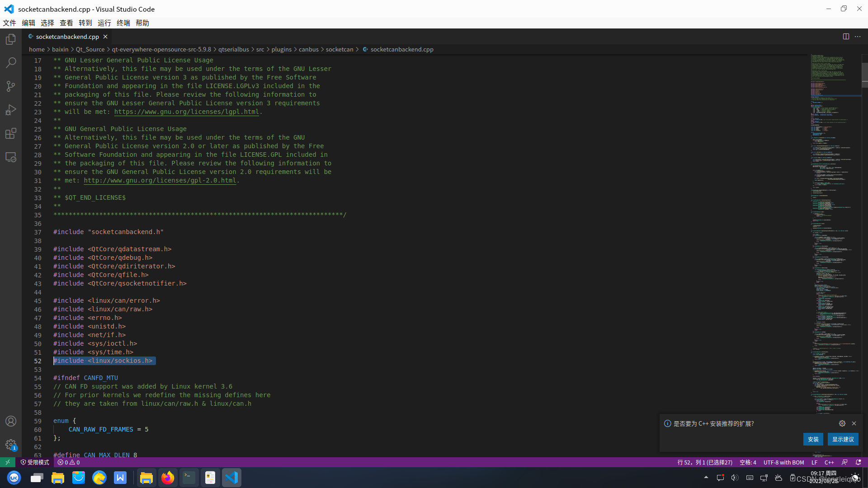Open the errors and warnings problems indicator
The height and width of the screenshot is (488, 868).
click(69, 462)
